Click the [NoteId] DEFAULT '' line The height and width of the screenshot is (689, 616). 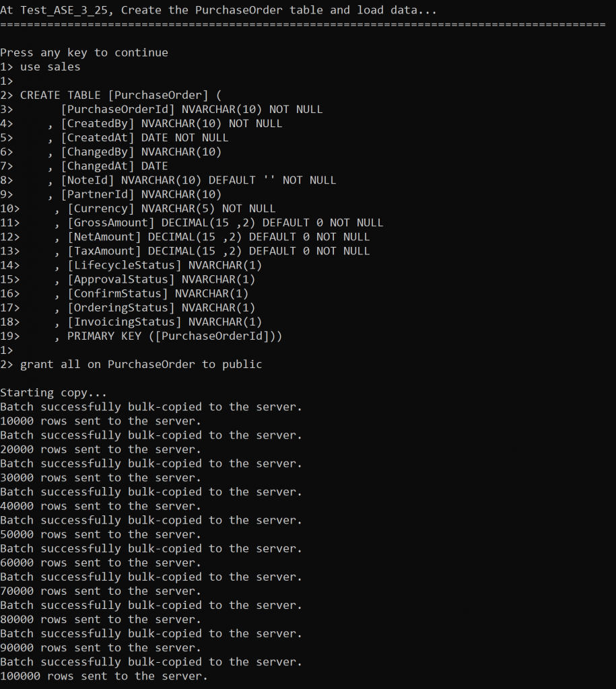[x=192, y=180]
